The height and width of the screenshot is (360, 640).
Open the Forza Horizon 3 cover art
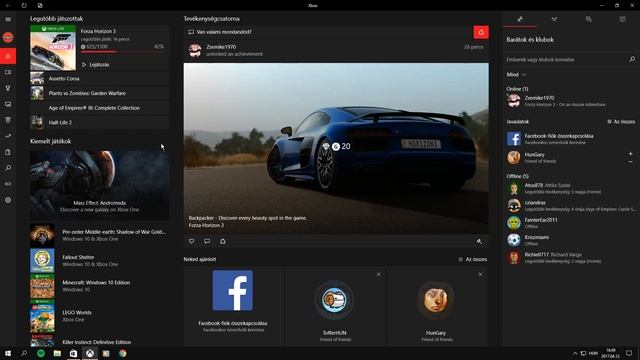pyautogui.click(x=53, y=48)
